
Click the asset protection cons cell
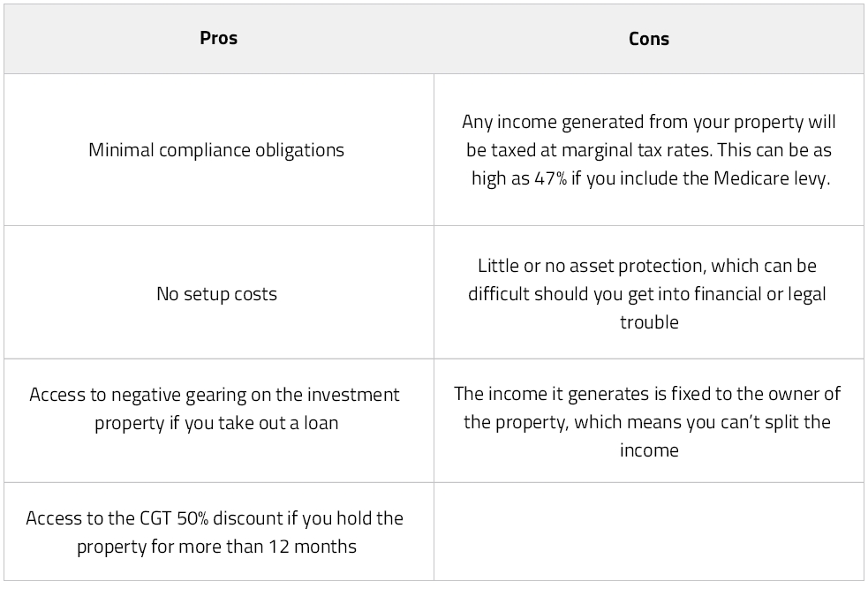coord(649,292)
